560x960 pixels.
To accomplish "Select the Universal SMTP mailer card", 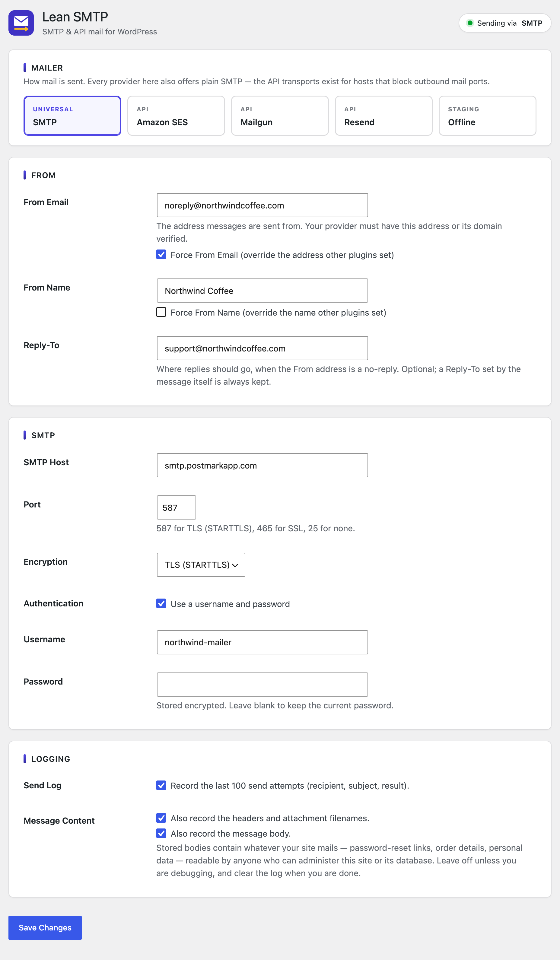I will pyautogui.click(x=72, y=116).
